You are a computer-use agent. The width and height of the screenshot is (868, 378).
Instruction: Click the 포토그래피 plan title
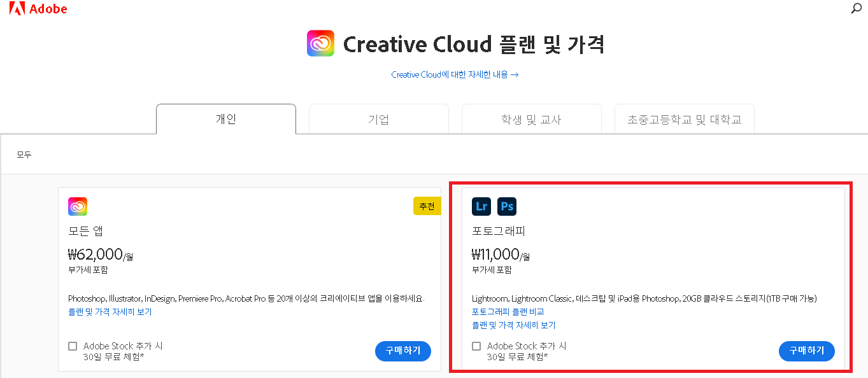pyautogui.click(x=499, y=231)
